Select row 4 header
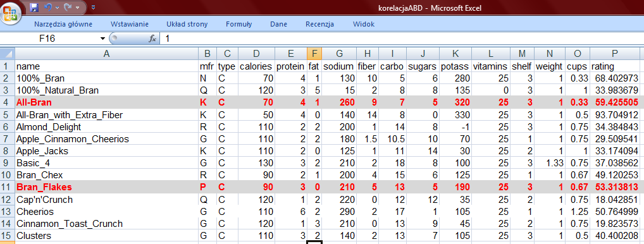The width and height of the screenshot is (644, 244). click(8, 102)
